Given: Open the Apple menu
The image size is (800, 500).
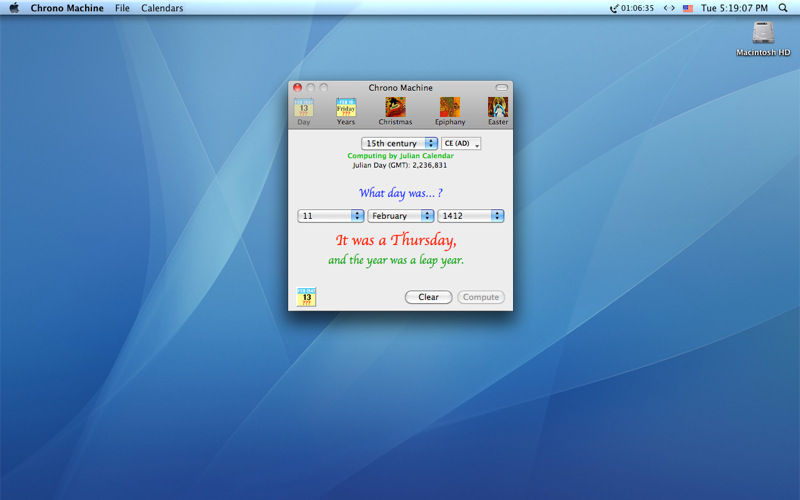Looking at the screenshot, I should click(14, 8).
